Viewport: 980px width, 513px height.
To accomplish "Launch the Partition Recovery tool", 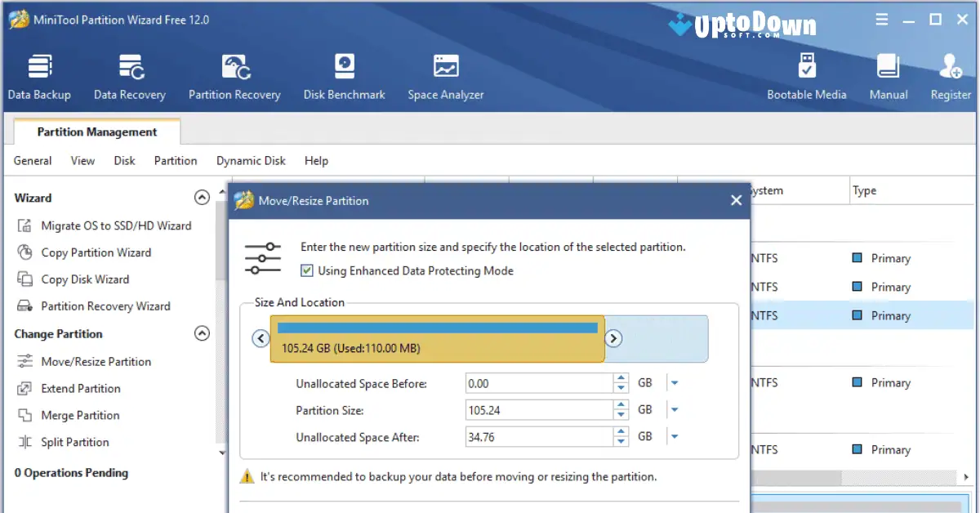I will pos(234,76).
